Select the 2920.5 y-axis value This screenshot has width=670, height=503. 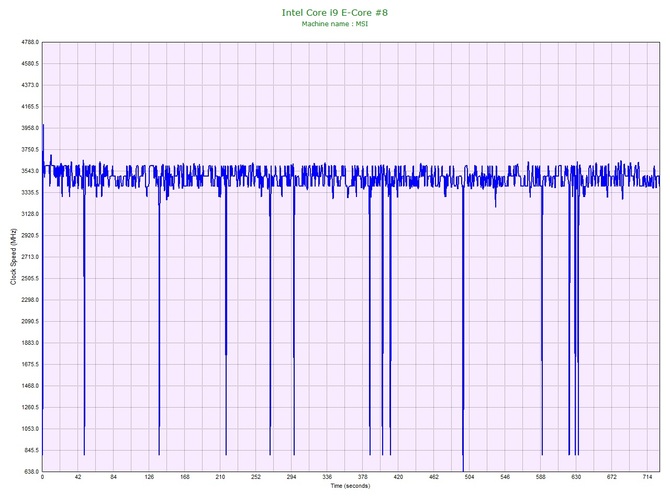point(30,235)
